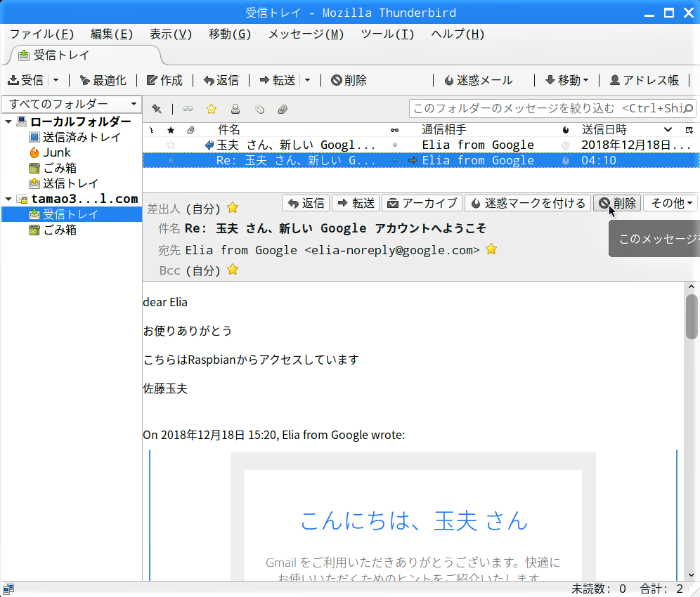Image resolution: width=700 pixels, height=597 pixels.
Task: Open the ファイル(F) menu
Action: (x=42, y=34)
